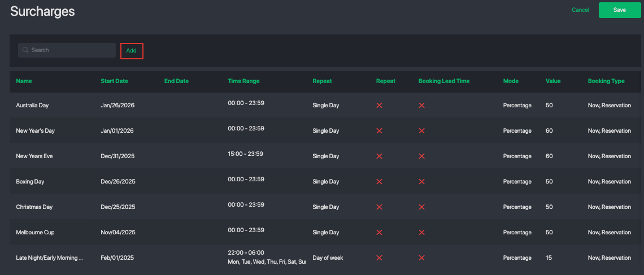Click the Day of week repeat value
The width and height of the screenshot is (644, 275).
tap(328, 257)
